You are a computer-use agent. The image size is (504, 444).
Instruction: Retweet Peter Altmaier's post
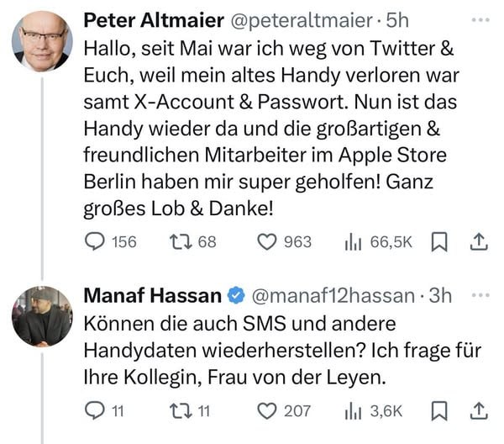(x=179, y=242)
